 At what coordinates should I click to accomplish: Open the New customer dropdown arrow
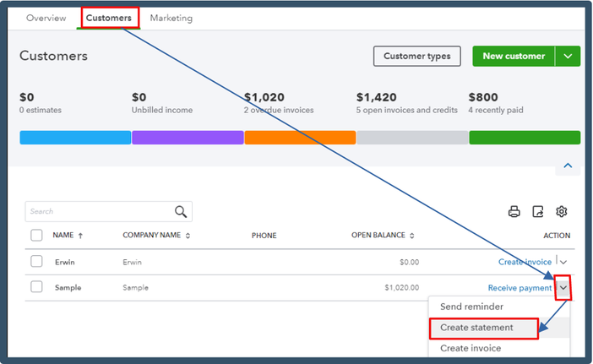click(568, 56)
